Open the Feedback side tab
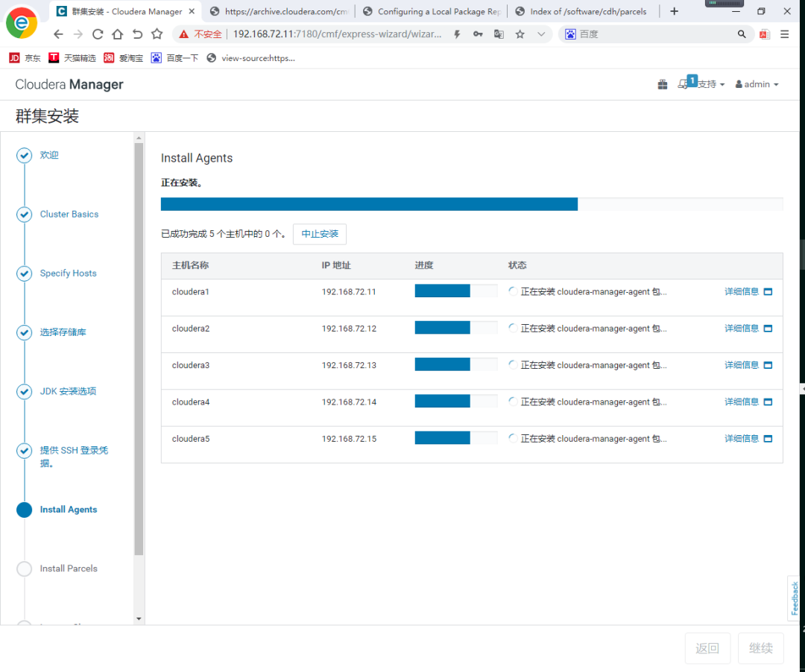 (x=795, y=598)
